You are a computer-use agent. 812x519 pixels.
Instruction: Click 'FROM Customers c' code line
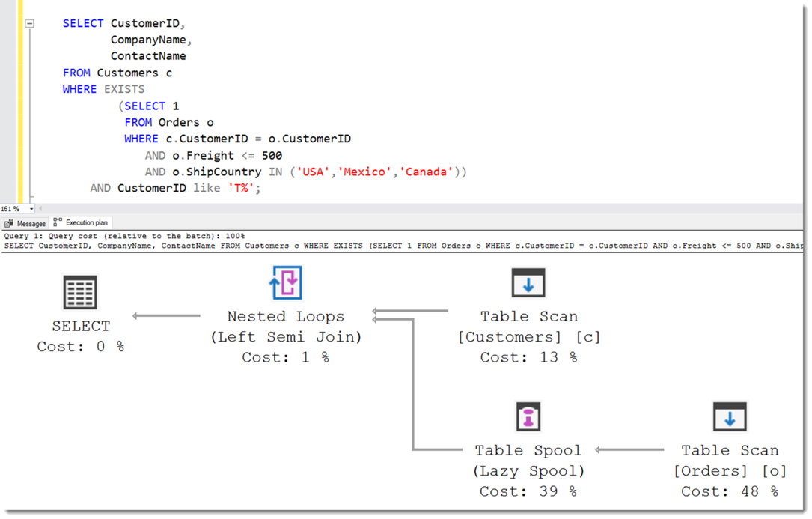pyautogui.click(x=117, y=73)
